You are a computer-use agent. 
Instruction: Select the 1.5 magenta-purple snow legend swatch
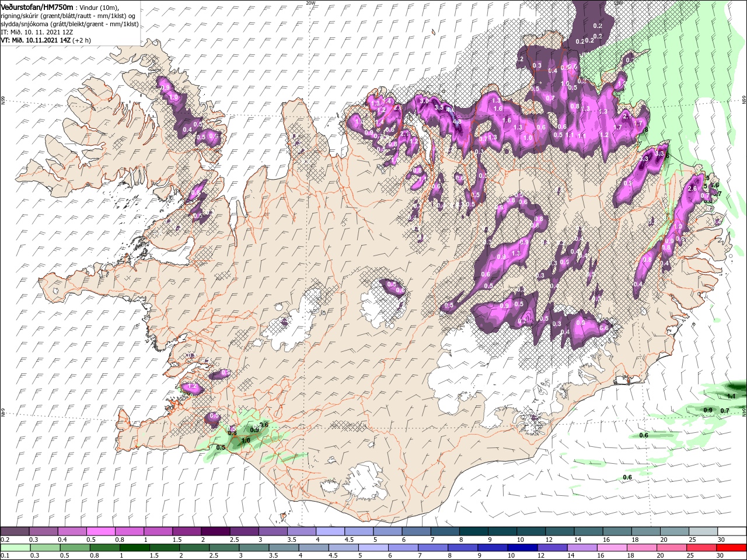[x=186, y=531]
